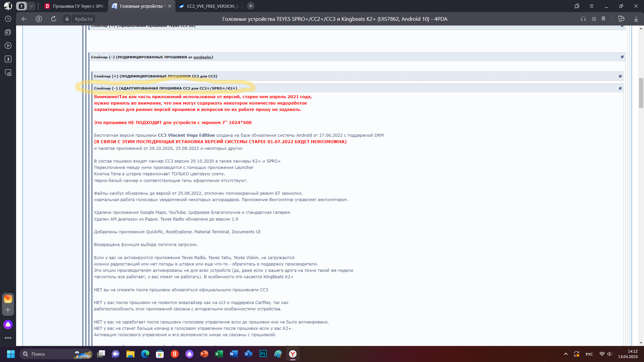Add a new app to the sidebar
Image resolution: width=644 pixels, height=362 pixels.
[x=8, y=310]
